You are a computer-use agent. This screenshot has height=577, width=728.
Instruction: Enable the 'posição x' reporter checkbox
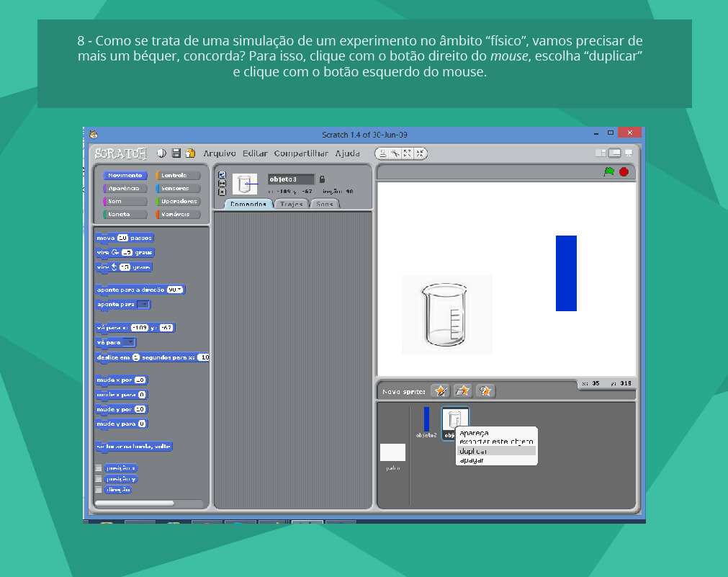[99, 468]
